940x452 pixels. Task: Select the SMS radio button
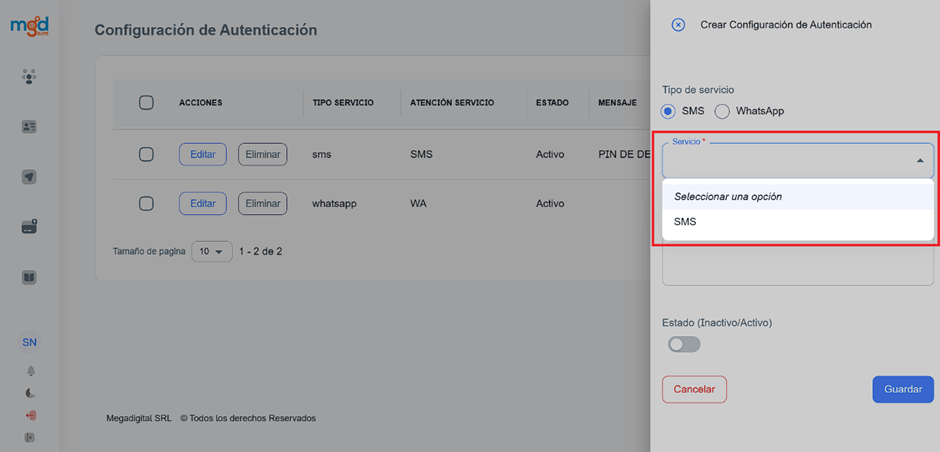pyautogui.click(x=669, y=111)
